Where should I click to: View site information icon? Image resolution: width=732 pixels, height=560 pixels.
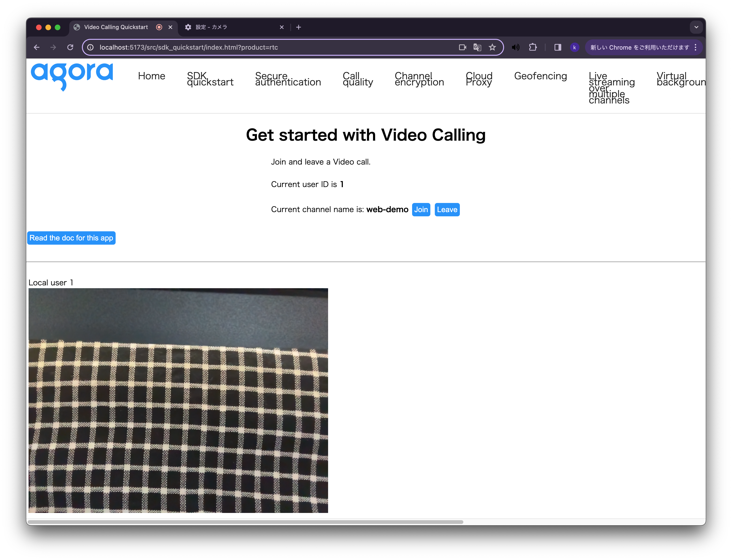coord(90,47)
